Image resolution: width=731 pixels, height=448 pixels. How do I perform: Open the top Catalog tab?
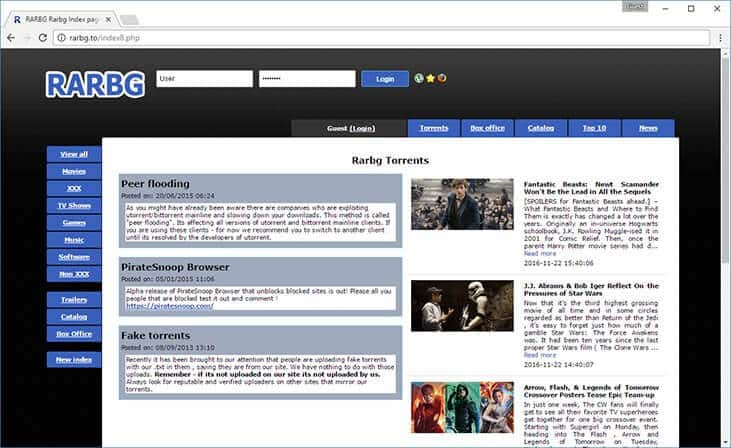pyautogui.click(x=541, y=128)
